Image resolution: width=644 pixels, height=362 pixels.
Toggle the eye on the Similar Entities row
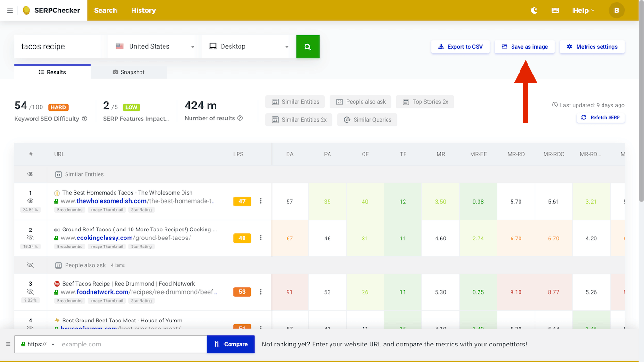pos(31,174)
